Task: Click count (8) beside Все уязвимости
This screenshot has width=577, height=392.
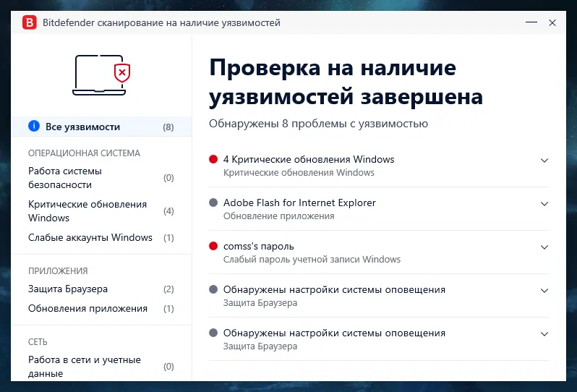Action: [168, 127]
